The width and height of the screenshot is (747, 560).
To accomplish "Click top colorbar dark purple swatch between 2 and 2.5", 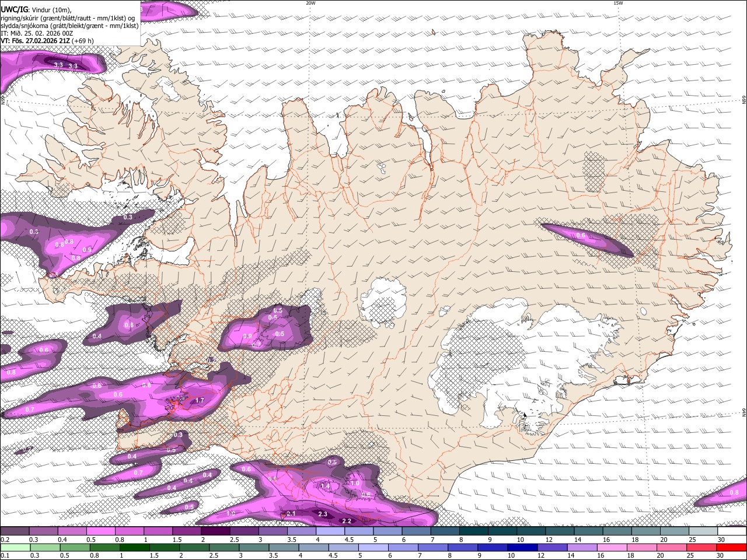I will click(x=215, y=531).
